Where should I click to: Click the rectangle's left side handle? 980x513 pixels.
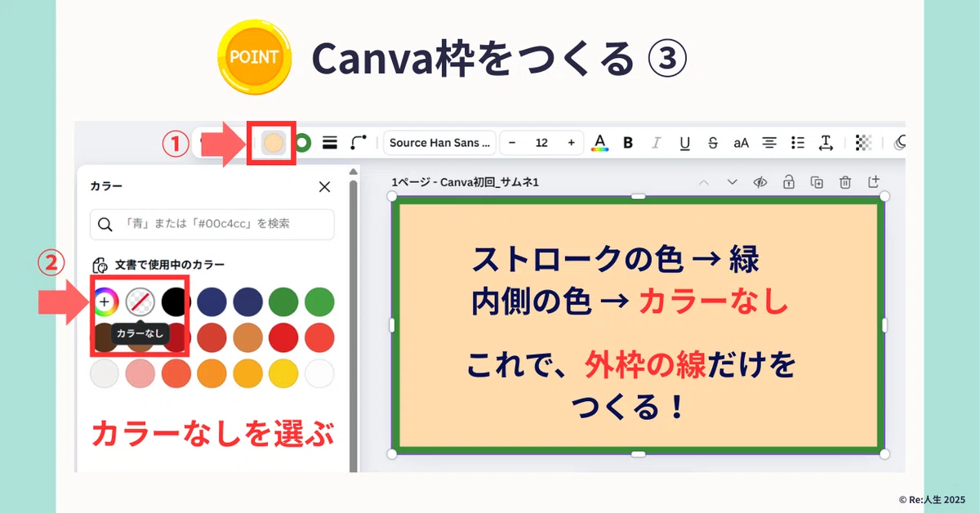[x=392, y=325]
